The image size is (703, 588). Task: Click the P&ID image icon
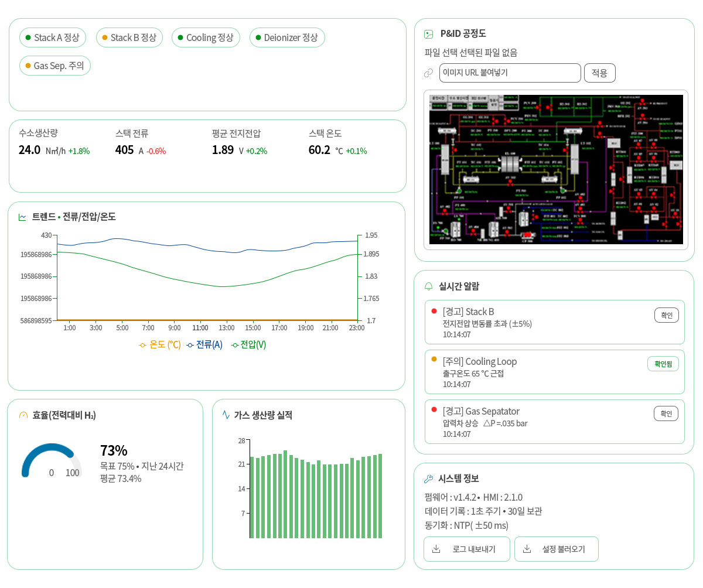tap(429, 34)
